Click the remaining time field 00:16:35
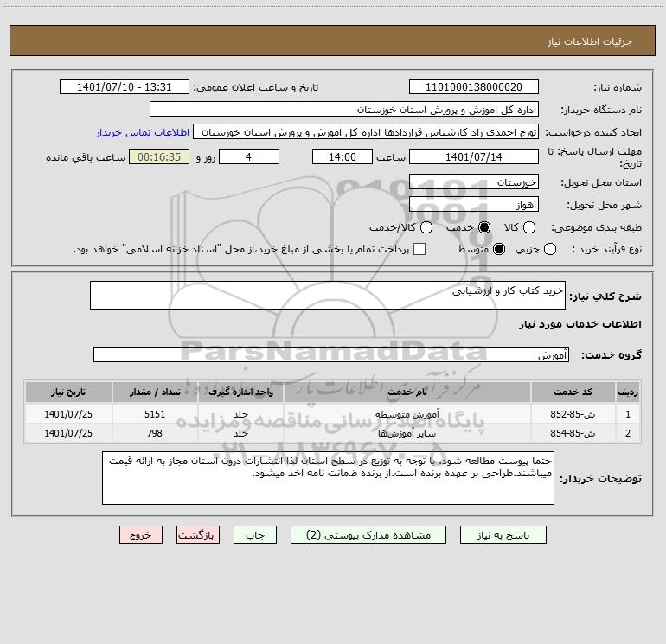The height and width of the screenshot is (644, 666). 159,156
